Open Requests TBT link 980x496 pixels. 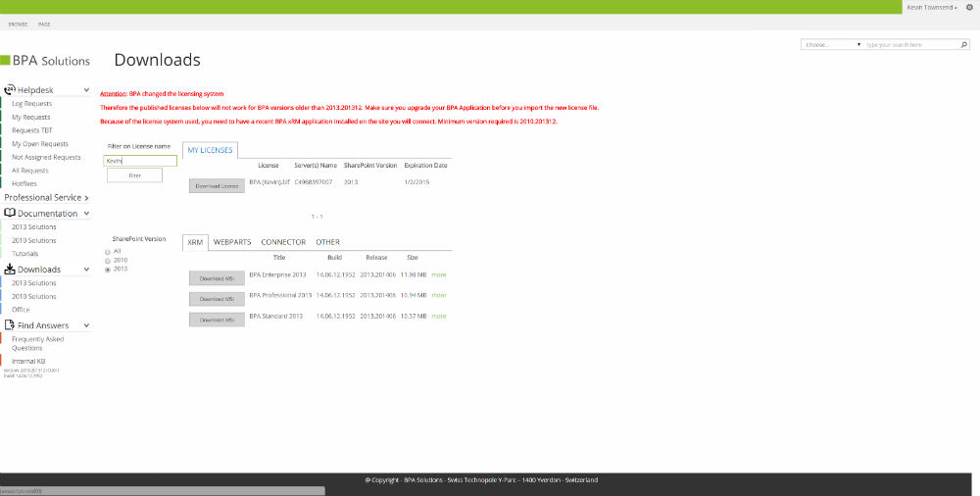pyautogui.click(x=32, y=130)
